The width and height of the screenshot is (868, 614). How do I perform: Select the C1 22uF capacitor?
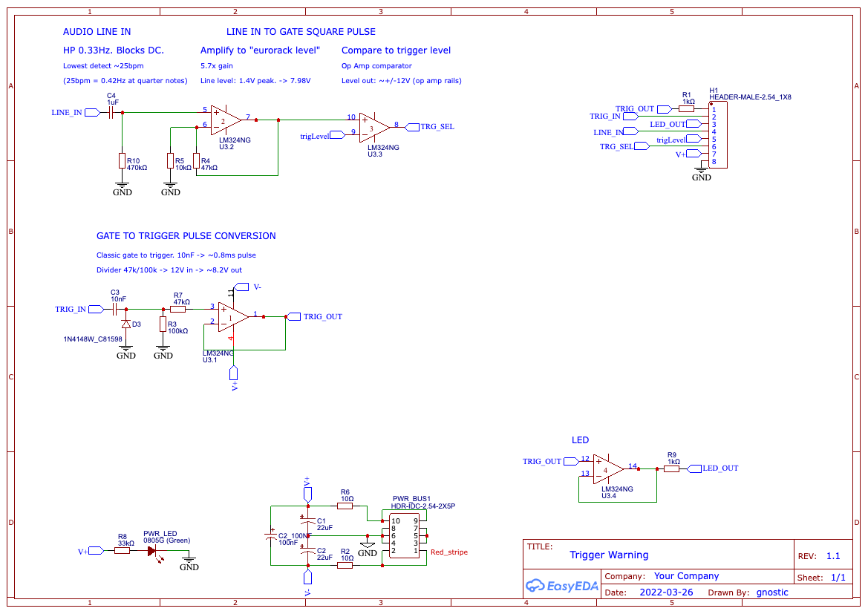[308, 520]
